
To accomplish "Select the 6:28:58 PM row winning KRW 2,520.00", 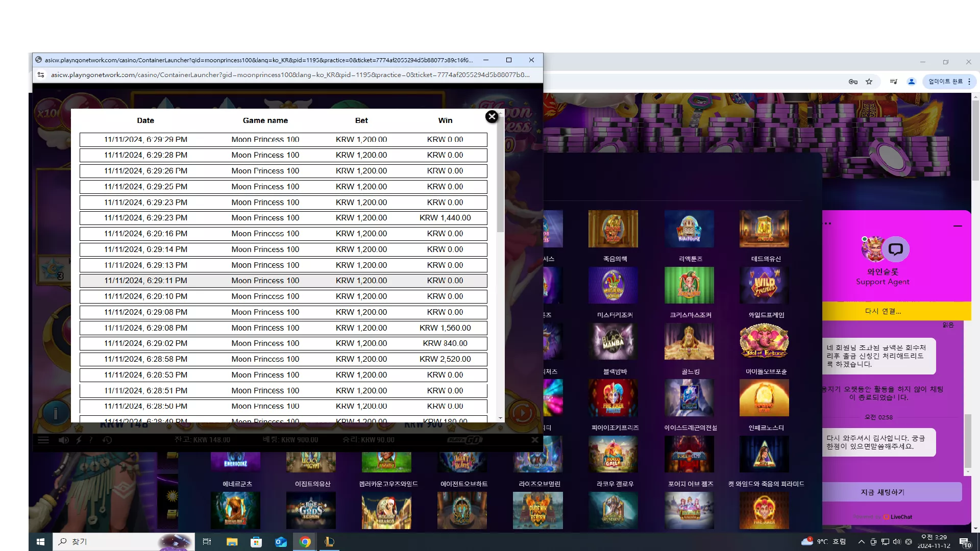I will coord(283,359).
